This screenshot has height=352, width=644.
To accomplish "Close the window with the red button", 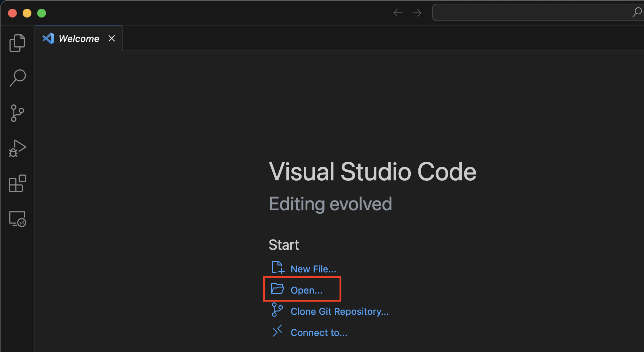I will (x=12, y=13).
